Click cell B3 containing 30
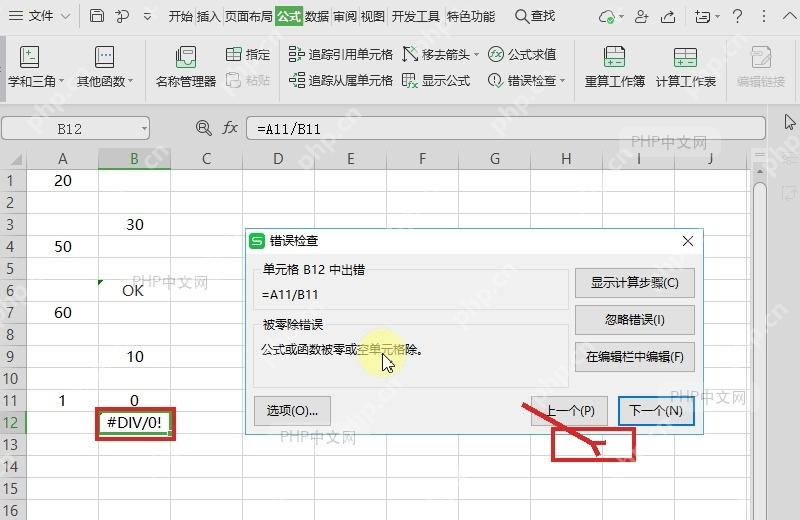The image size is (800, 520). (134, 225)
